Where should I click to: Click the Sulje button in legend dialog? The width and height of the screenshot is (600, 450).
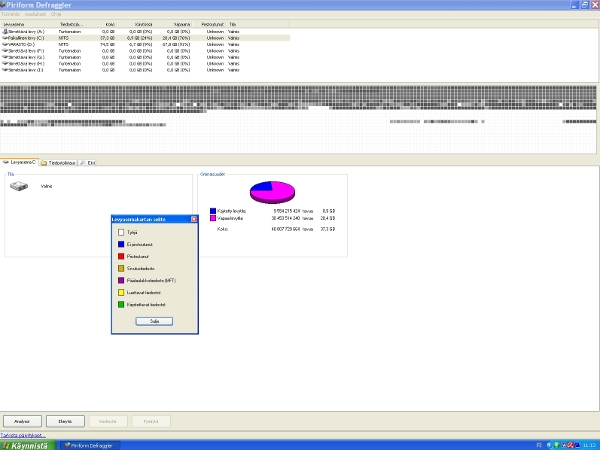tap(154, 321)
